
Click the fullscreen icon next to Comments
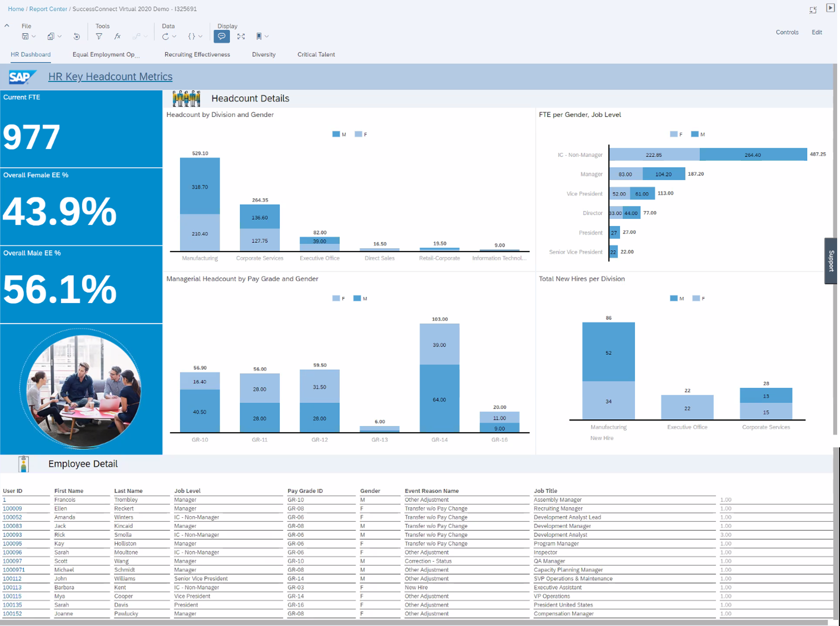241,36
